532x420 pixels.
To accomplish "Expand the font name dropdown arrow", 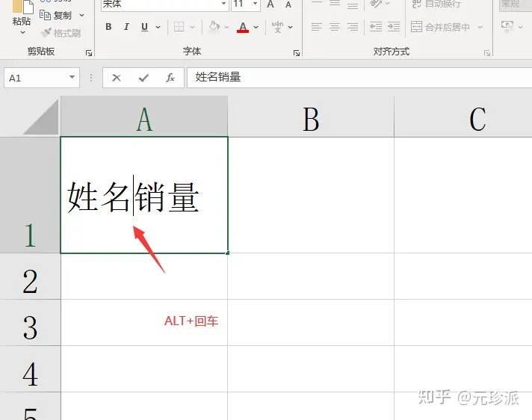I will click(224, 4).
